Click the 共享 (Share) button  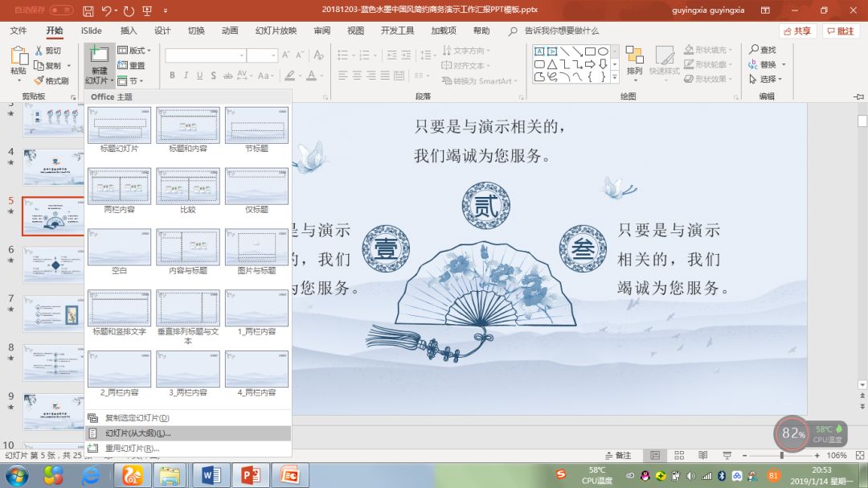796,31
